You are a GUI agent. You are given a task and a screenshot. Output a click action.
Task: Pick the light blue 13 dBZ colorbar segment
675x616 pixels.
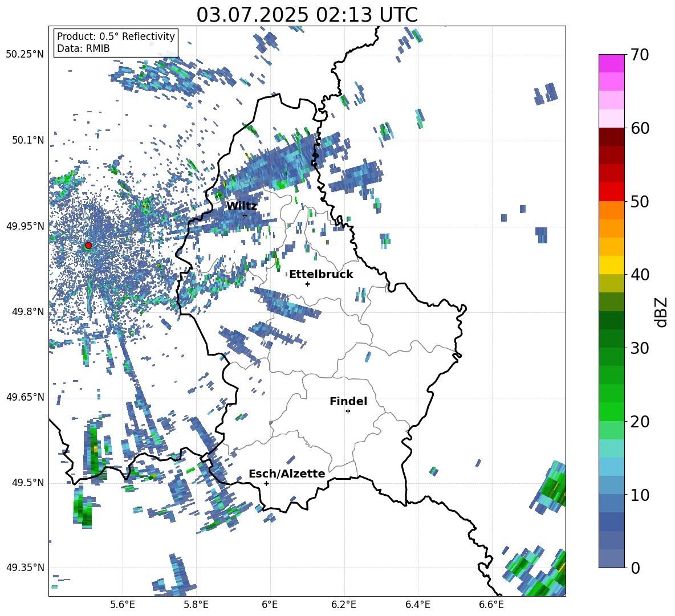[611, 467]
